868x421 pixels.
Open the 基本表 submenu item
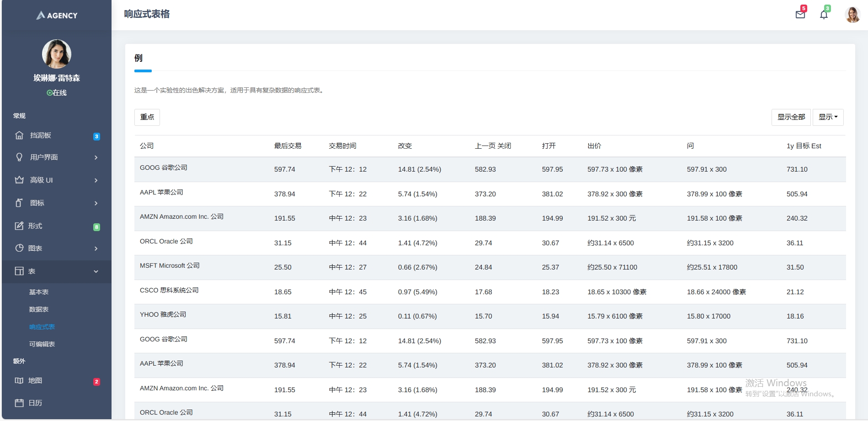[39, 292]
